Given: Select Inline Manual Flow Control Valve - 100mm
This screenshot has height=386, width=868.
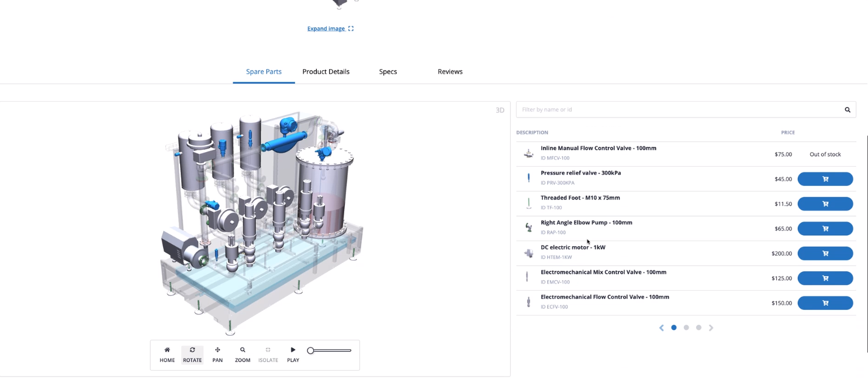Looking at the screenshot, I should [x=599, y=148].
